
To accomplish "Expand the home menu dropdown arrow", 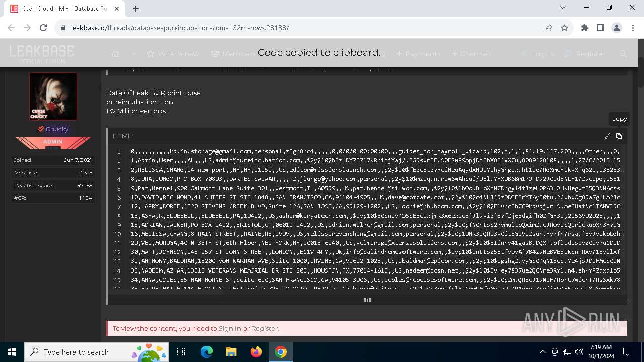I will click(x=133, y=54).
